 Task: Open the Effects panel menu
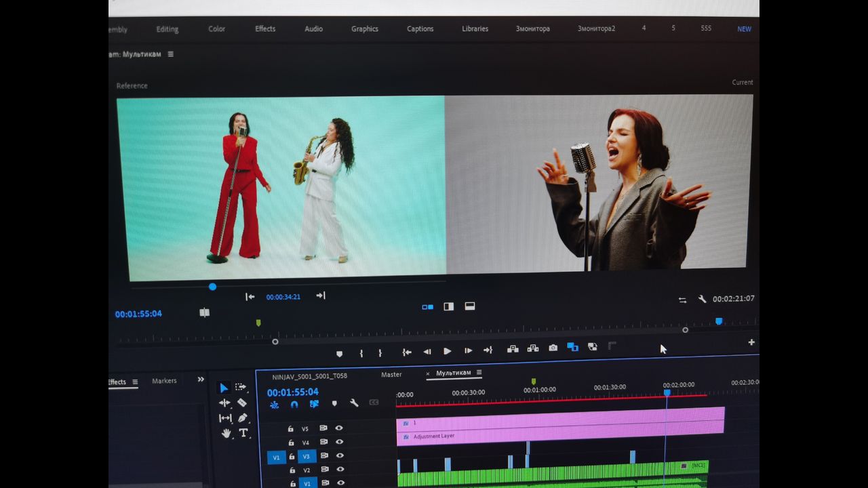coord(135,382)
